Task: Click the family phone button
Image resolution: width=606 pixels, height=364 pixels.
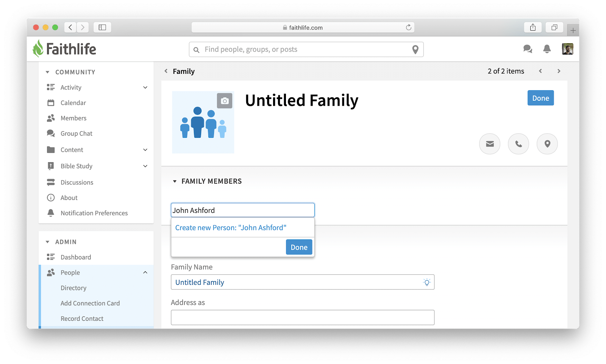Action: (519, 144)
